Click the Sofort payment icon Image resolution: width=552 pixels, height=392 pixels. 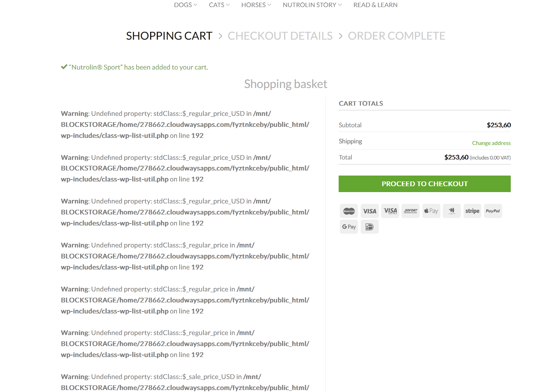pos(411,211)
